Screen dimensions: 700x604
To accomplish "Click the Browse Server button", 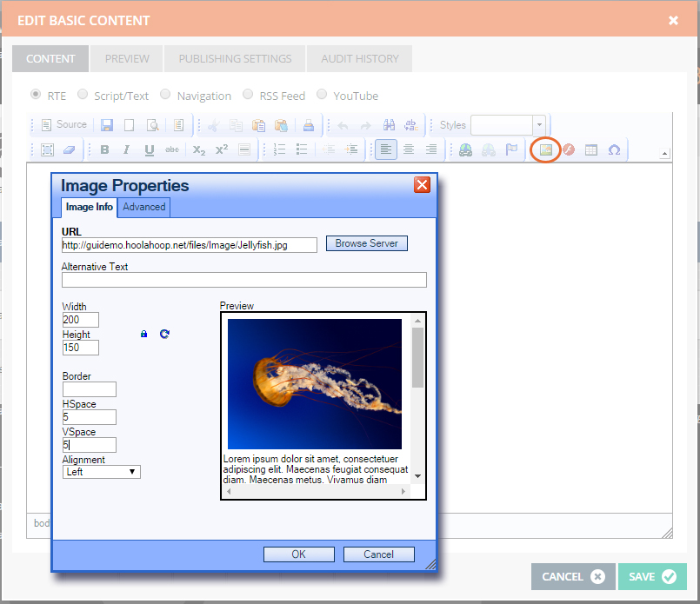I will tap(366, 243).
